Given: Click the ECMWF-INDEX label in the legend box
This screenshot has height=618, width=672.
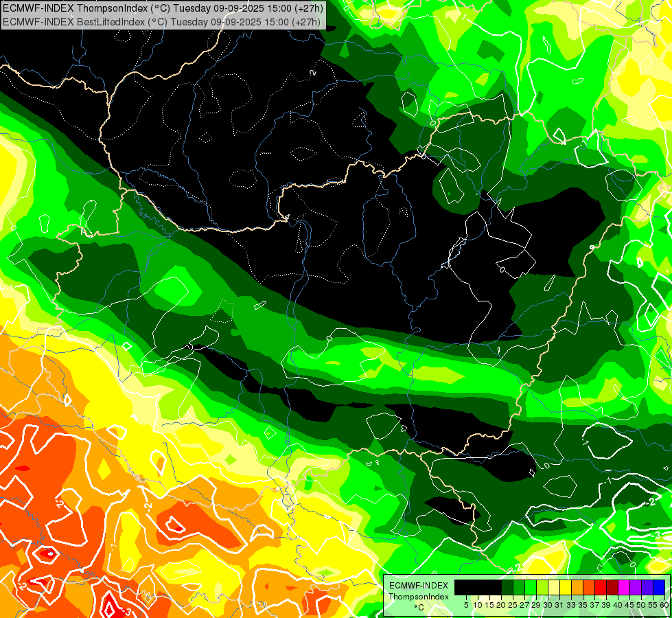Looking at the screenshot, I should (419, 586).
